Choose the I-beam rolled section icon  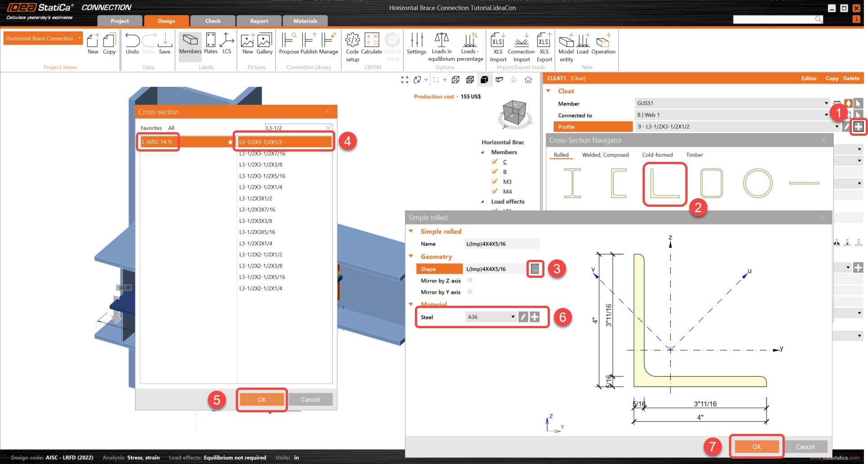572,183
